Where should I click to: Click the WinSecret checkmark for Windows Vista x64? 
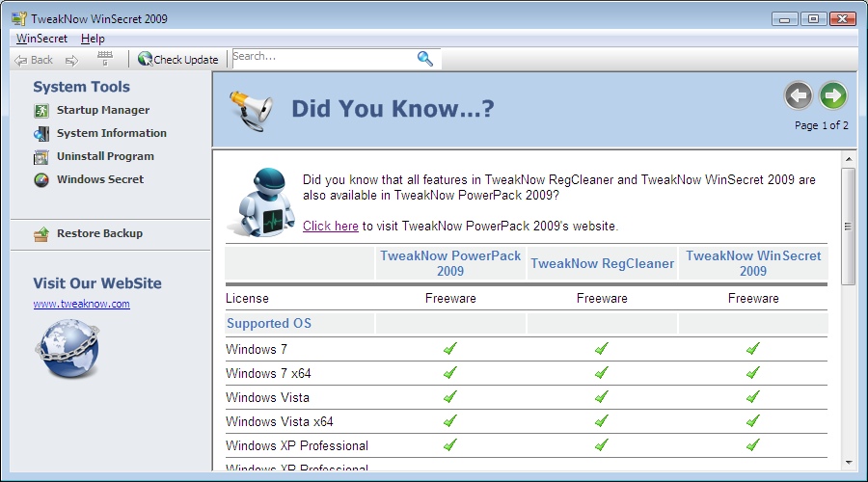(753, 421)
